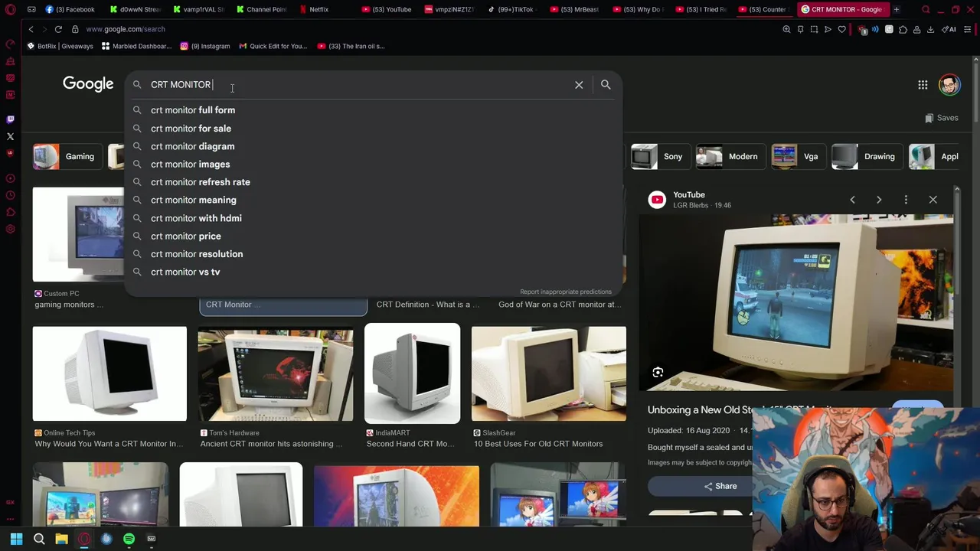This screenshot has height=551, width=980.
Task: Take a snapshot with the capture icon
Action: [814, 29]
